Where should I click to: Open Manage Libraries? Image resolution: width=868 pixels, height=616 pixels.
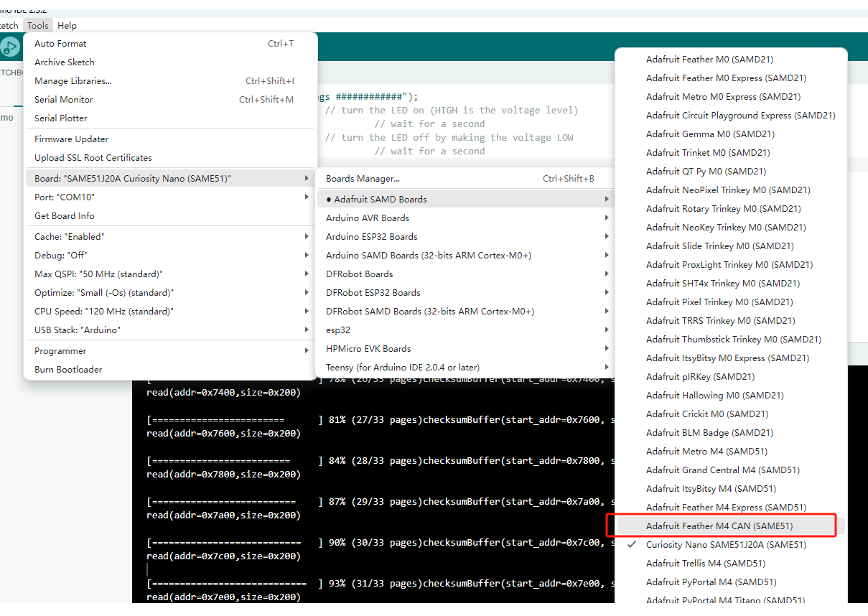[171, 81]
